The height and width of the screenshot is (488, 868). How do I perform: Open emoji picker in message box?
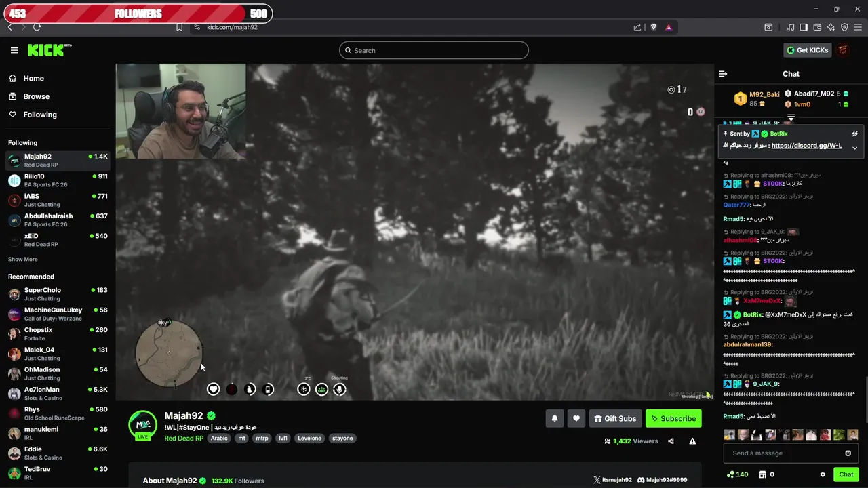click(848, 453)
